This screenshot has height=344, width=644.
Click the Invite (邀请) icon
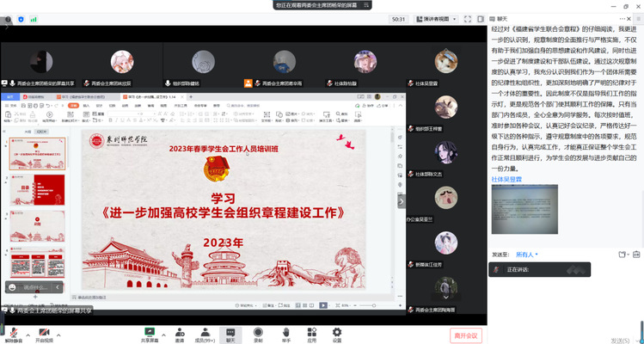point(179,333)
